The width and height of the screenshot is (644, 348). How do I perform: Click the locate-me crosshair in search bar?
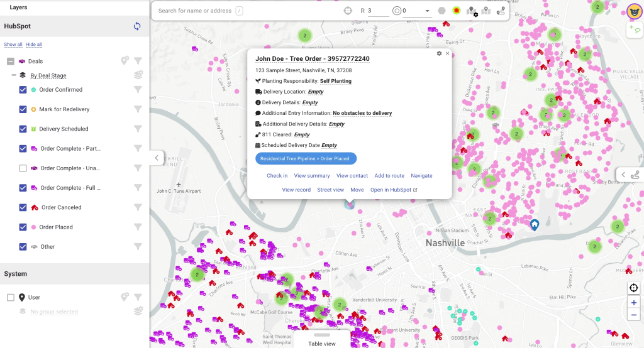point(348,11)
